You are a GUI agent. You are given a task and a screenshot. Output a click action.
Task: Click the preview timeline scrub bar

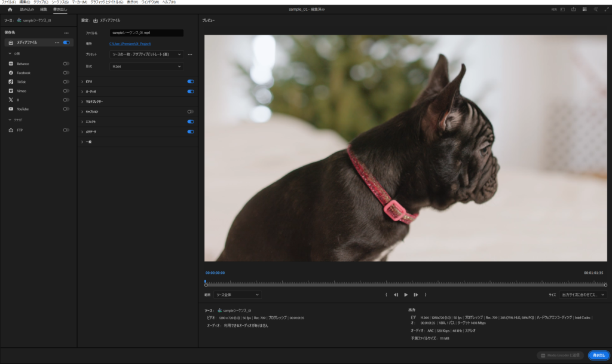click(x=405, y=285)
